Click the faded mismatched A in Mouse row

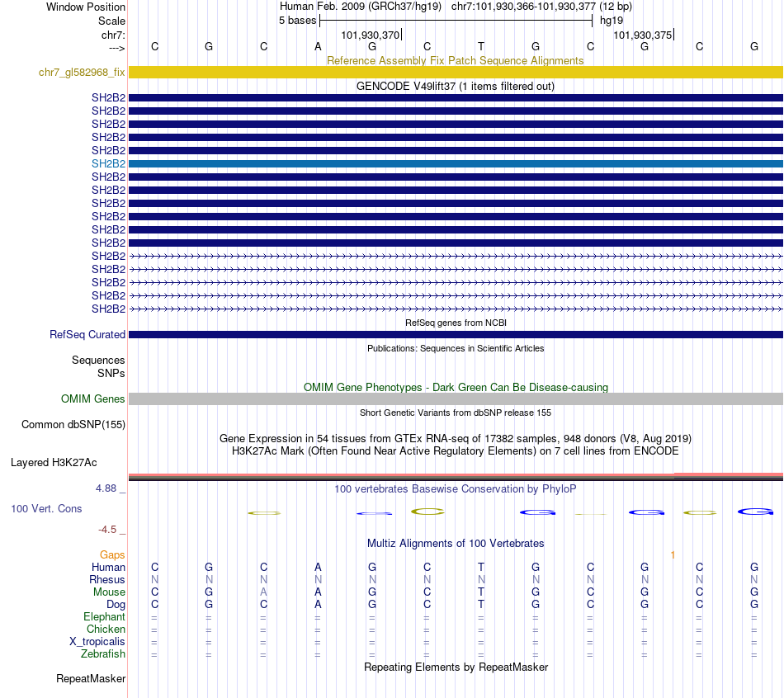point(263,592)
